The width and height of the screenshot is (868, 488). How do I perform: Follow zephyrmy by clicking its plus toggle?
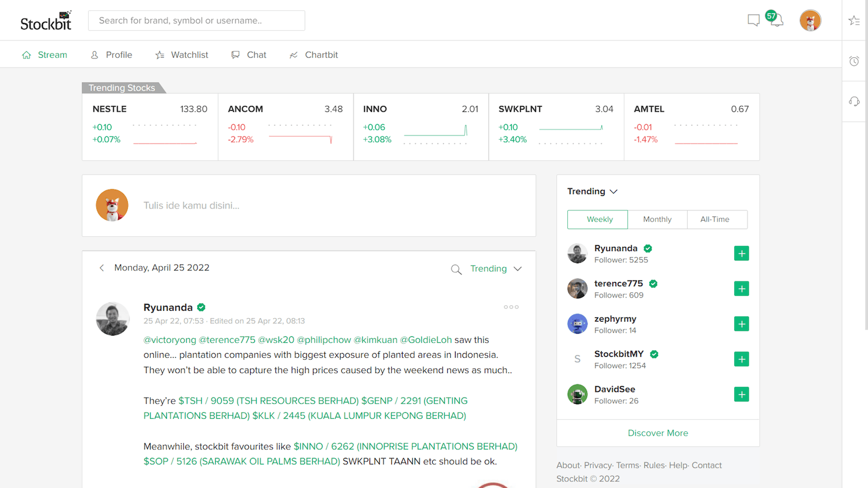pos(741,324)
